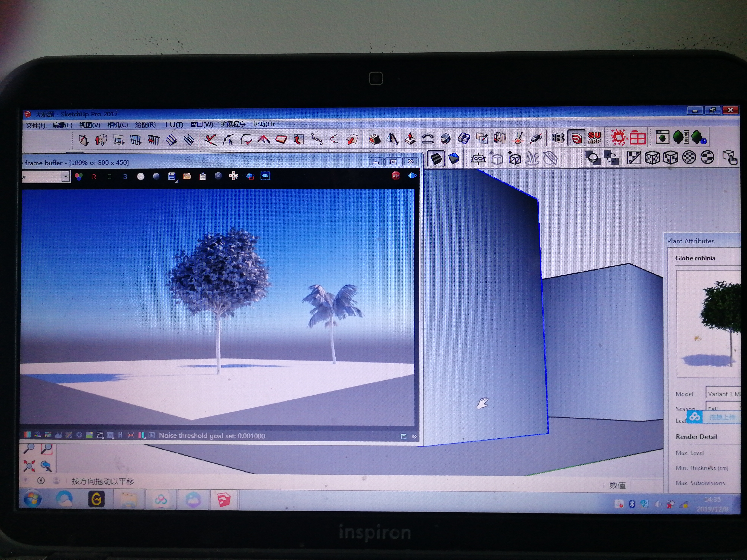Viewport: 747px width, 560px height.
Task: Select the zoom extents tool
Action: 29,466
